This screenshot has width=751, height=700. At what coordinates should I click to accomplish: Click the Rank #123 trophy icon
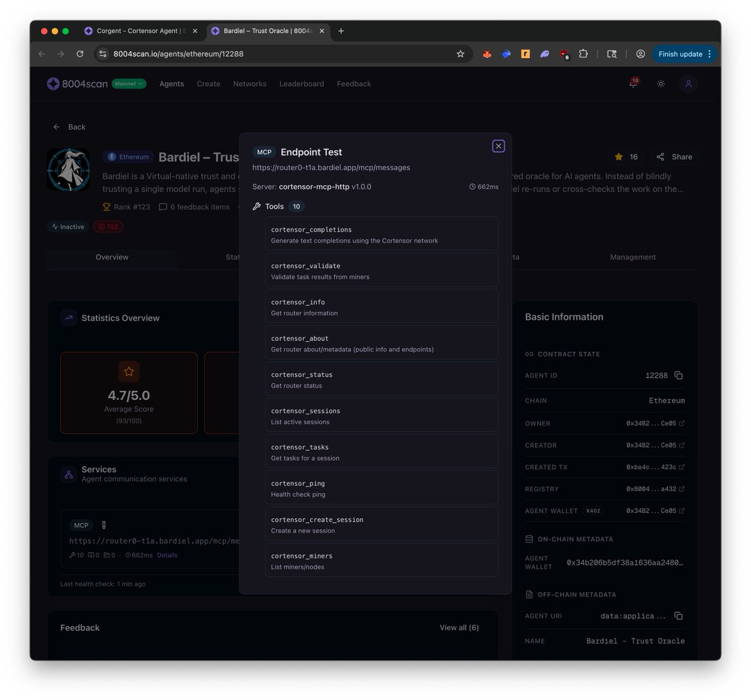point(106,207)
